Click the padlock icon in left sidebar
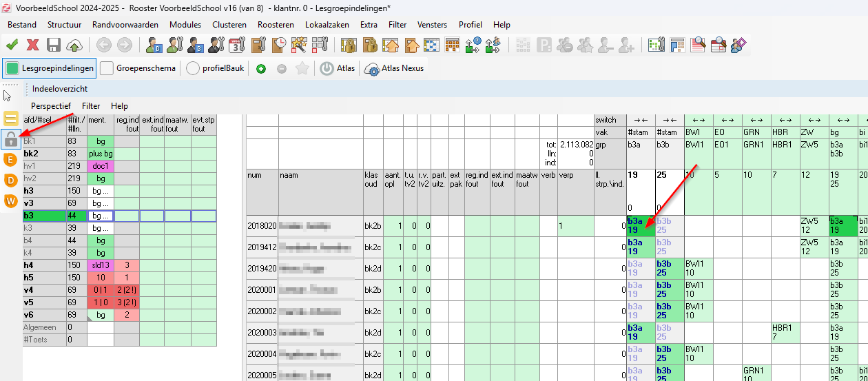 click(10, 139)
